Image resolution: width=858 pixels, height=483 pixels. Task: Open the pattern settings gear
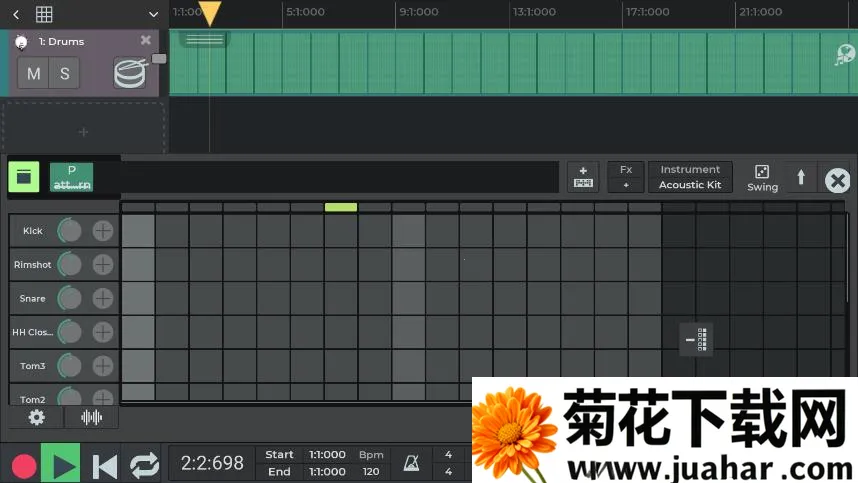tap(37, 417)
